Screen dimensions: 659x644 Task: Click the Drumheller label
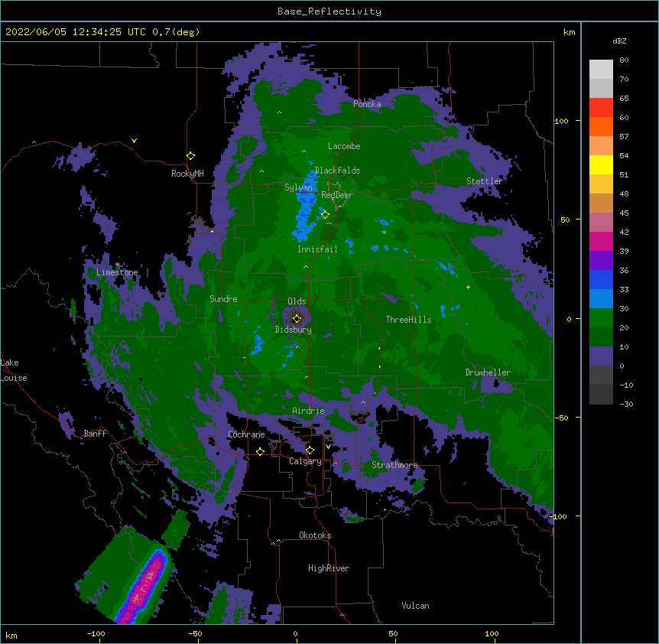coord(488,372)
